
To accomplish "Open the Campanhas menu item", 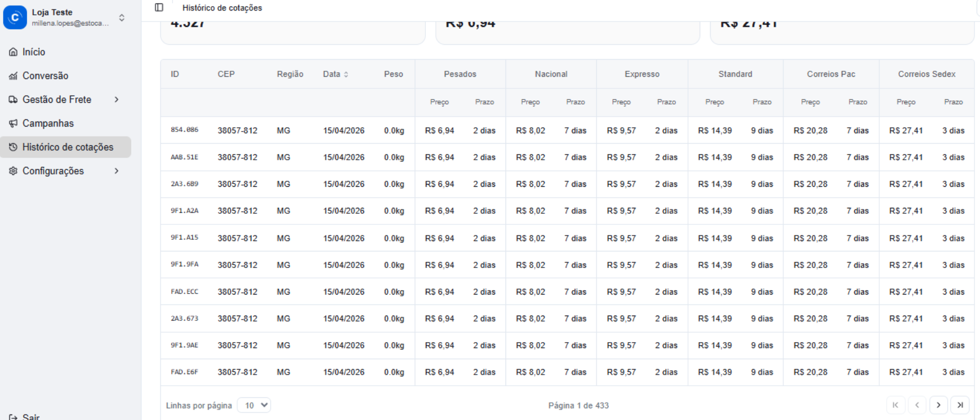I will coord(48,123).
